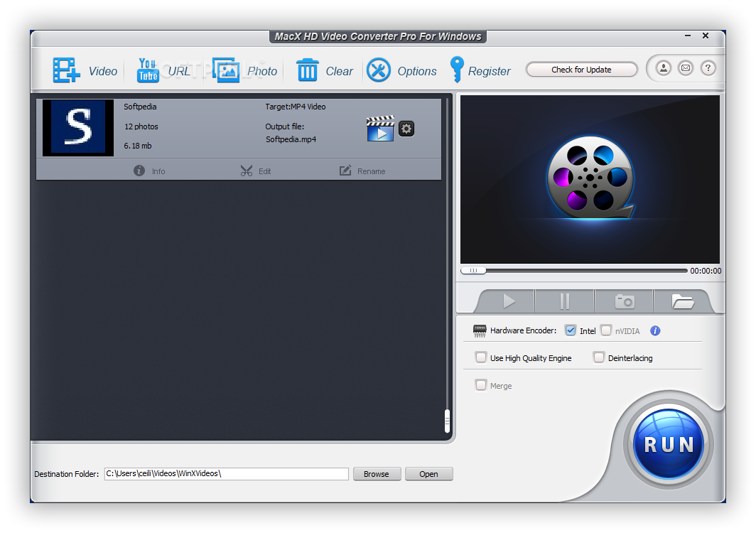
Task: Click the 'Softpedia.mp4' output file name
Action: pos(291,139)
